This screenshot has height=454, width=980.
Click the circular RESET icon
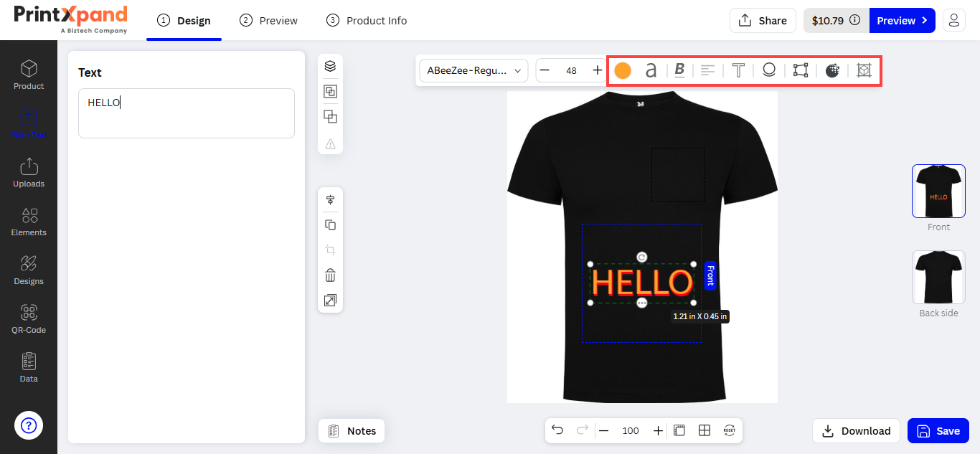[x=730, y=430]
